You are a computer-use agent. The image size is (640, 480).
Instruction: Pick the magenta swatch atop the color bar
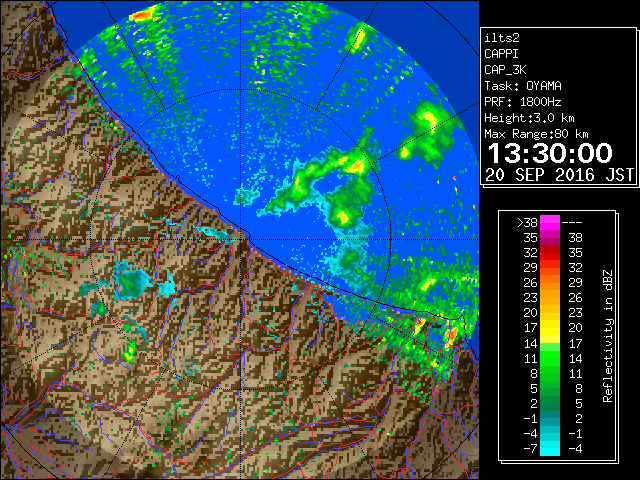coord(550,222)
